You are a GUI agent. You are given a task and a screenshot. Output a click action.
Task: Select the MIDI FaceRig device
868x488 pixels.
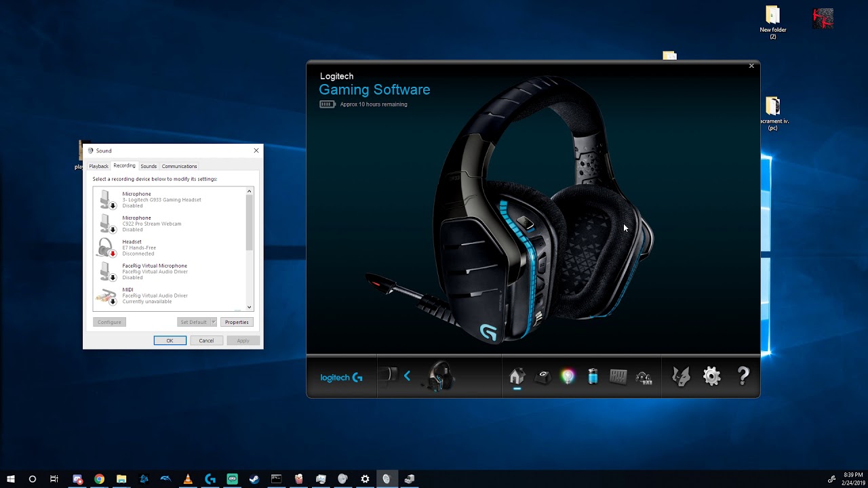(x=169, y=296)
